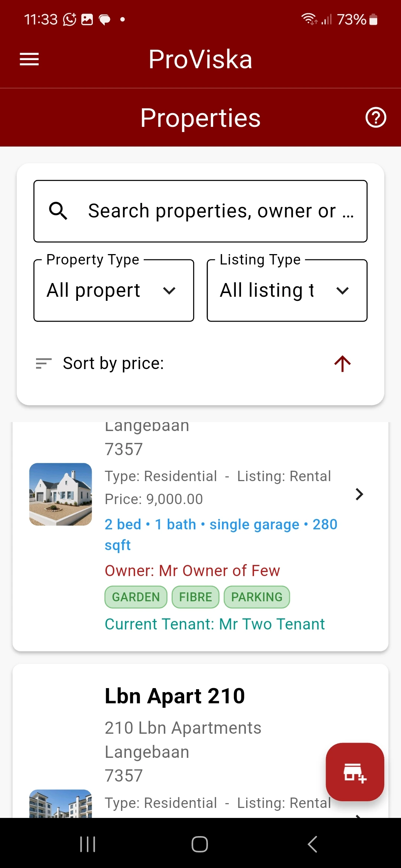Open the hamburger navigation menu
Viewport: 401px width, 868px height.
29,59
